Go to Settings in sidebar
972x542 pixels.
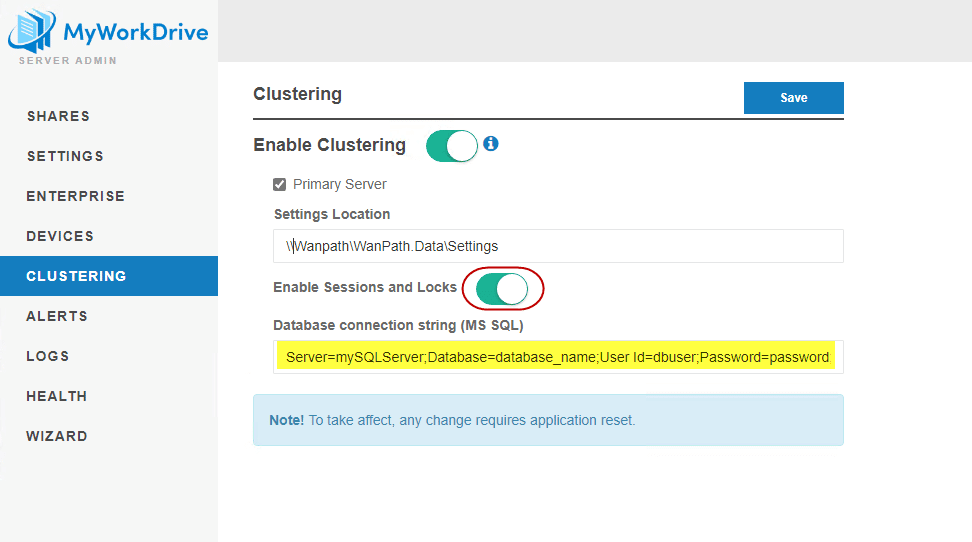pyautogui.click(x=65, y=156)
